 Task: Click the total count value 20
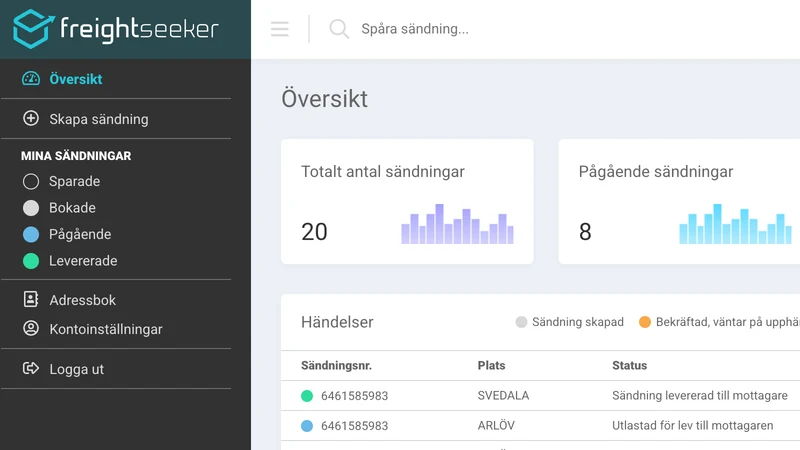[314, 232]
